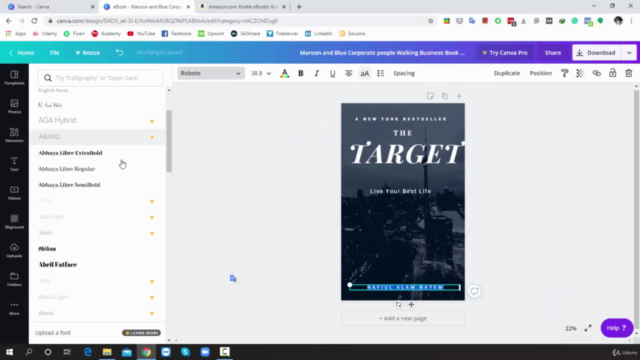Open the transparency checkerboard icon

click(580, 73)
